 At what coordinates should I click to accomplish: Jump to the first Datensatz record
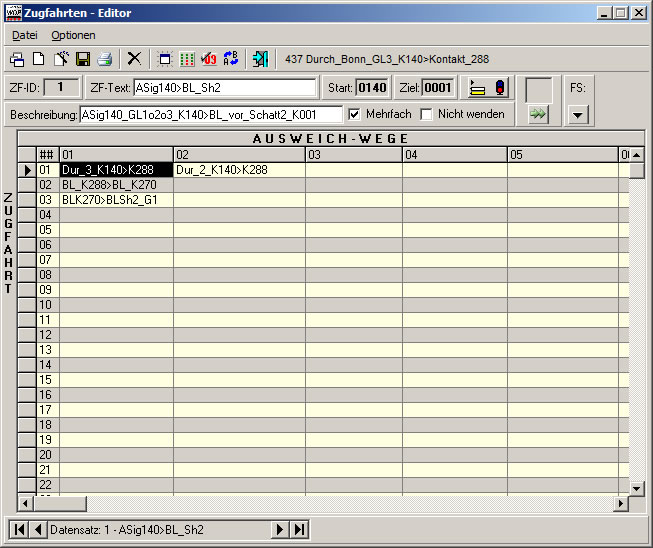click(19, 530)
